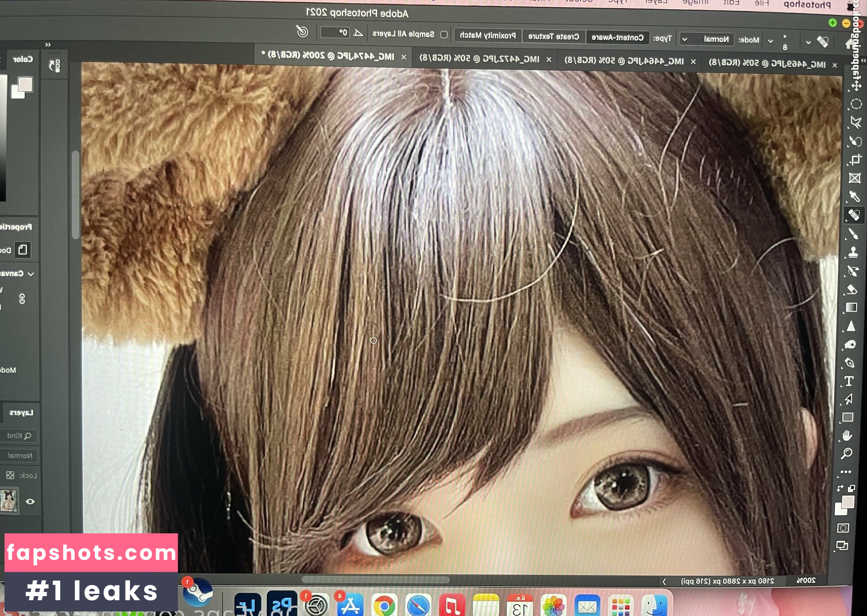Toggle Quick Mask mode icon

click(x=843, y=528)
